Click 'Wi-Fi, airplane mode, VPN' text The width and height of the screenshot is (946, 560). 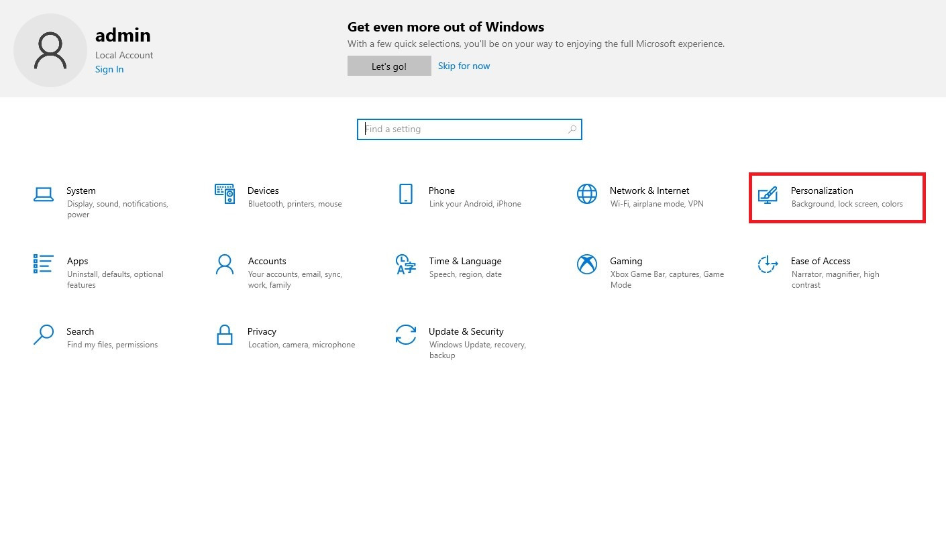tap(657, 204)
